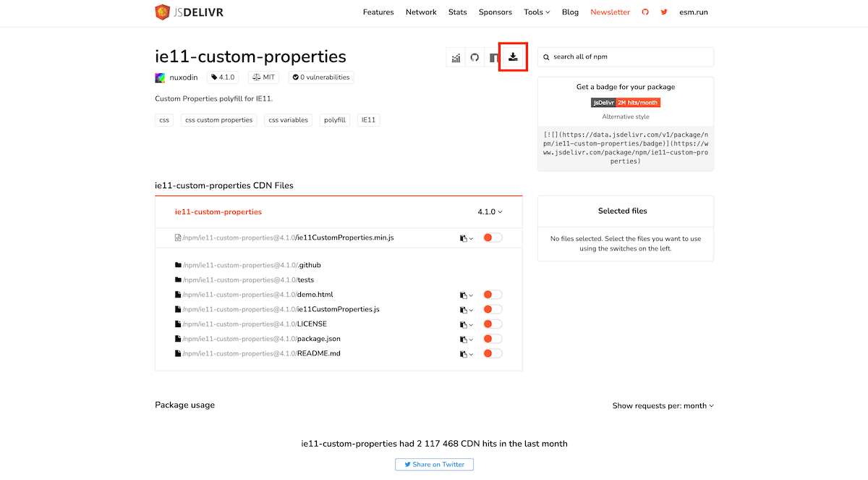Click the Alternative style link

(626, 117)
